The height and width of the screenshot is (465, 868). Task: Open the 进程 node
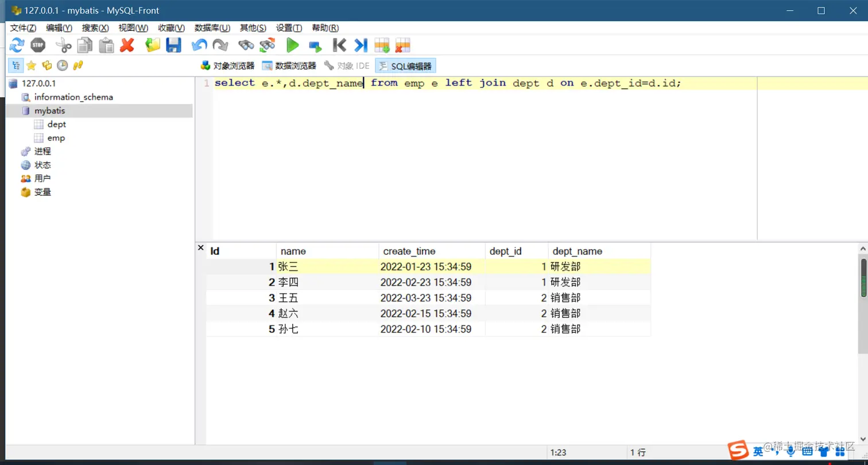(x=42, y=152)
